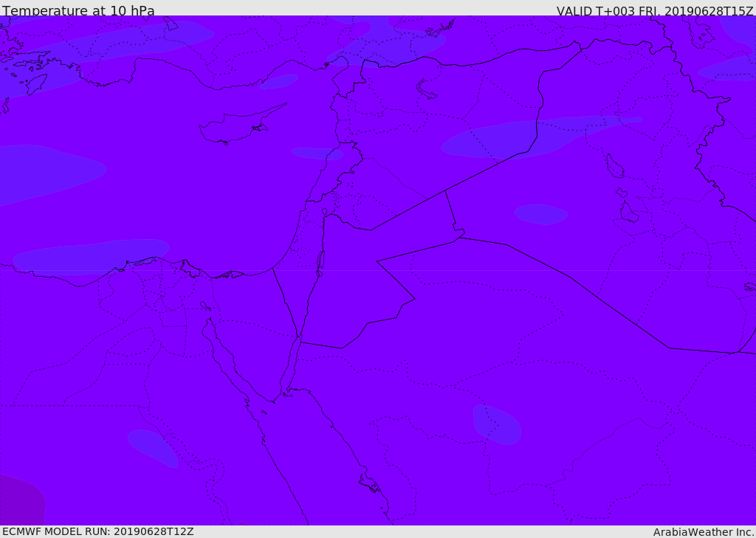Image resolution: width=756 pixels, height=538 pixels.
Task: Click the 'Temperature at 10 hPa' title text
Action: click(x=78, y=10)
